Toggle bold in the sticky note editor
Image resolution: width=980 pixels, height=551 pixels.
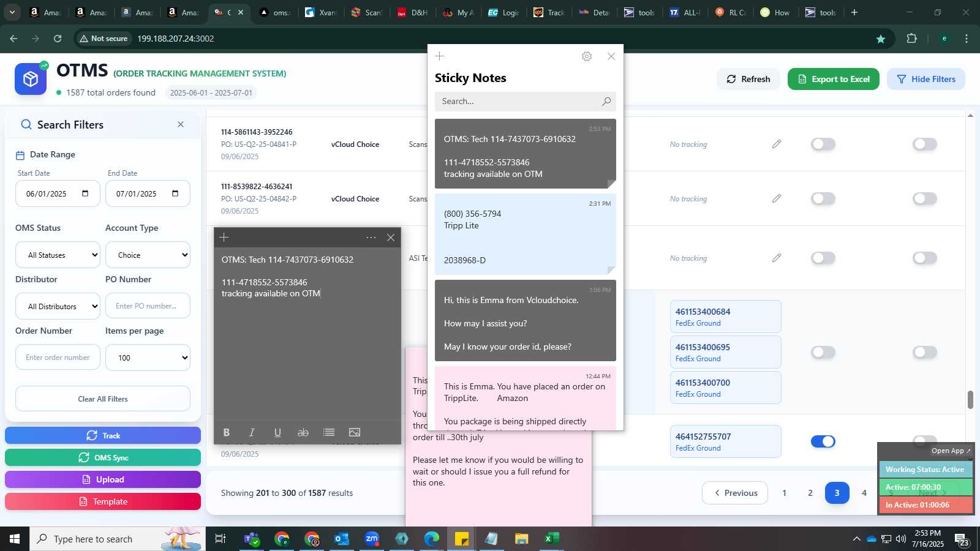[227, 432]
